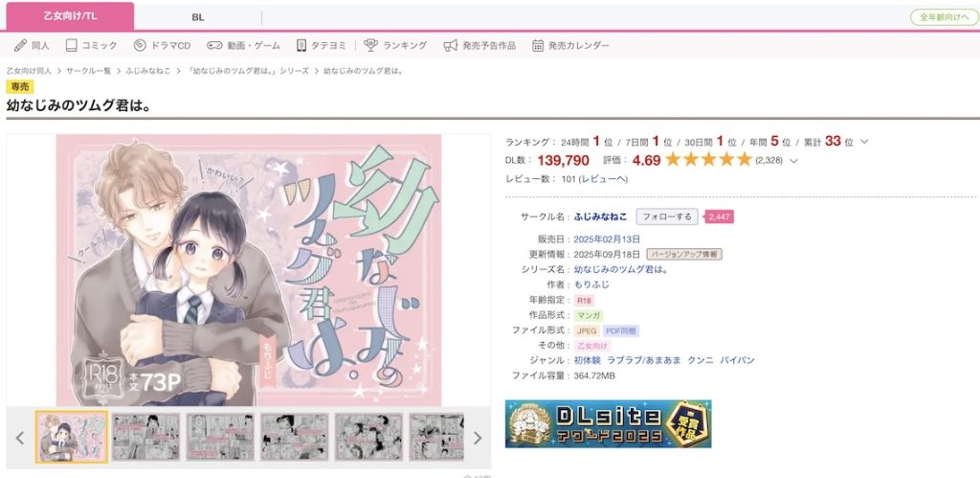Open the 同人 pencil icon category
This screenshot has width=980, height=478.
(x=21, y=45)
